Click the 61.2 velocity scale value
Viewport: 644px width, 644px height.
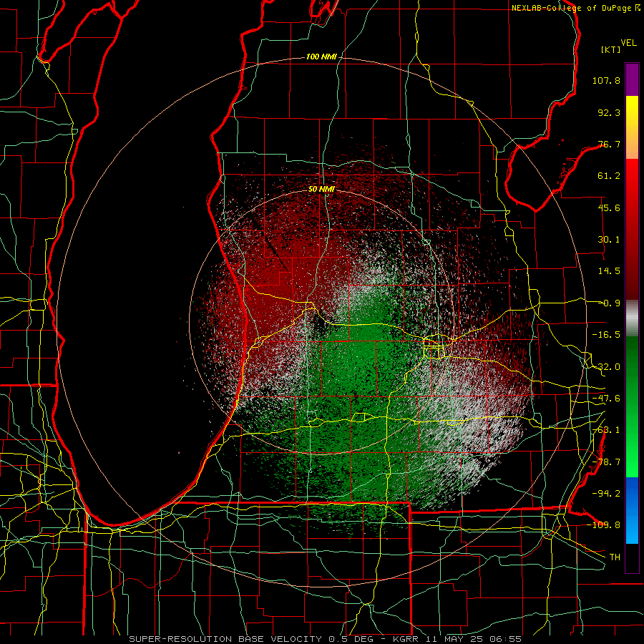tap(609, 176)
